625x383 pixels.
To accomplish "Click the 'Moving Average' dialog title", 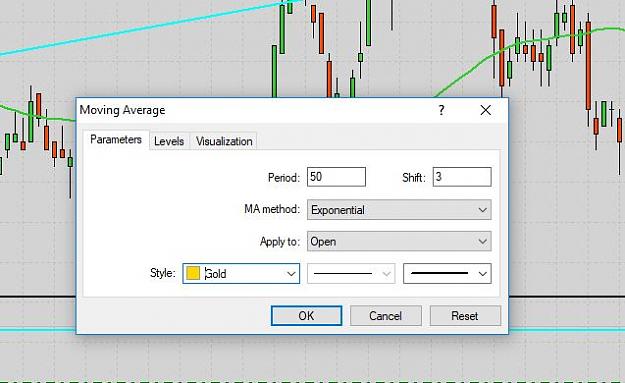I will 122,110.
